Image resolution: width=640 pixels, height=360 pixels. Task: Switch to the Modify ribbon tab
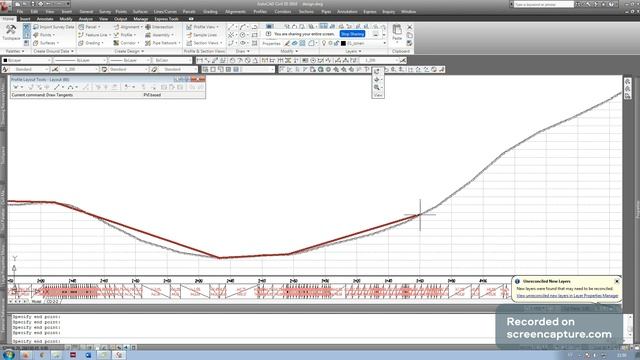66,19
